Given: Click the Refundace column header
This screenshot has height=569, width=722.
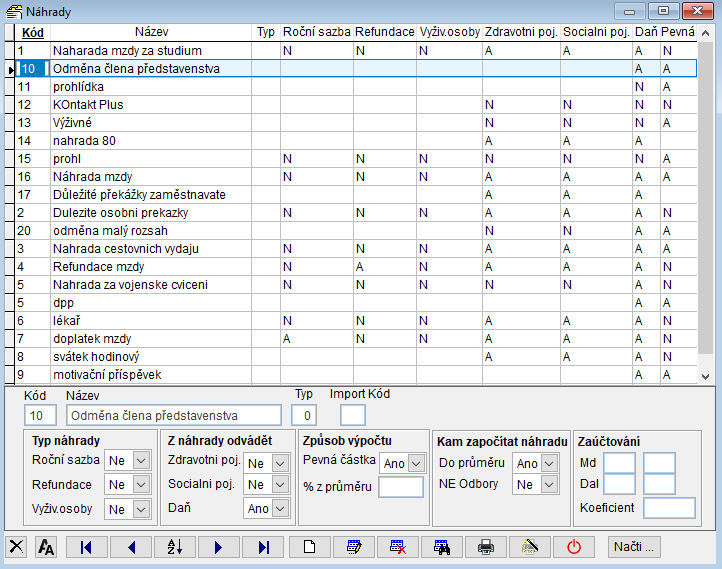Looking at the screenshot, I should point(385,32).
